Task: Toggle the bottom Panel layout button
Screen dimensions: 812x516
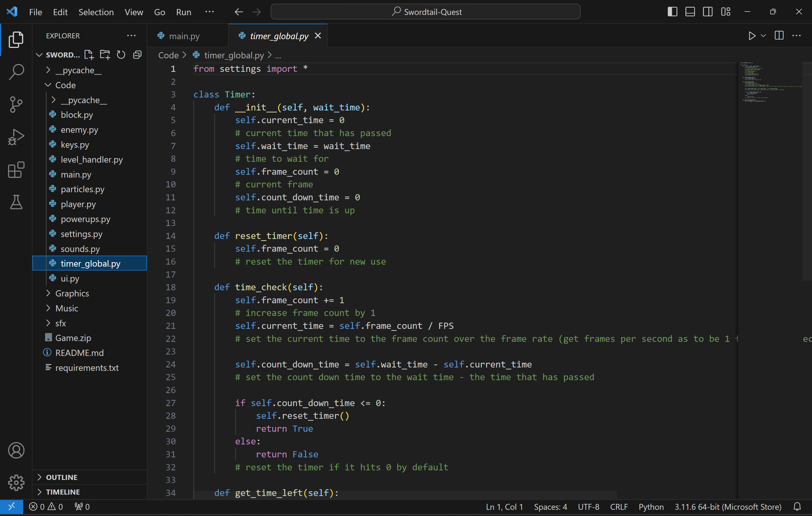Action: (x=690, y=12)
